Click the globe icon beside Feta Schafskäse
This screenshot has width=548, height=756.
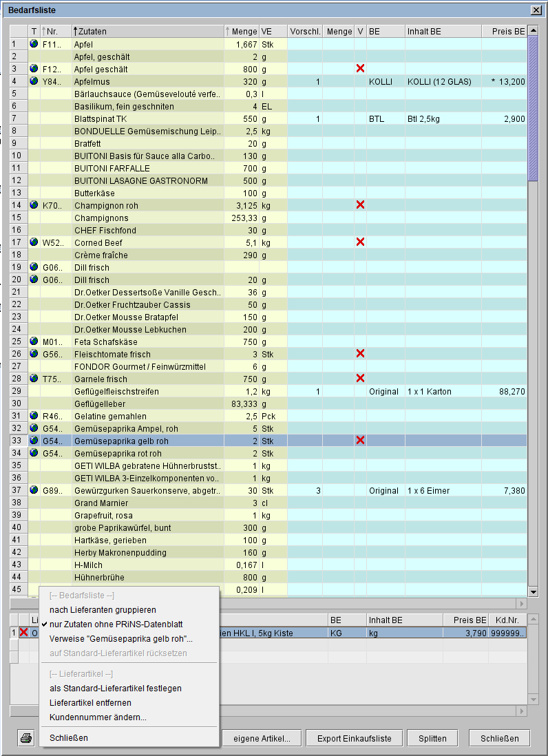34,342
